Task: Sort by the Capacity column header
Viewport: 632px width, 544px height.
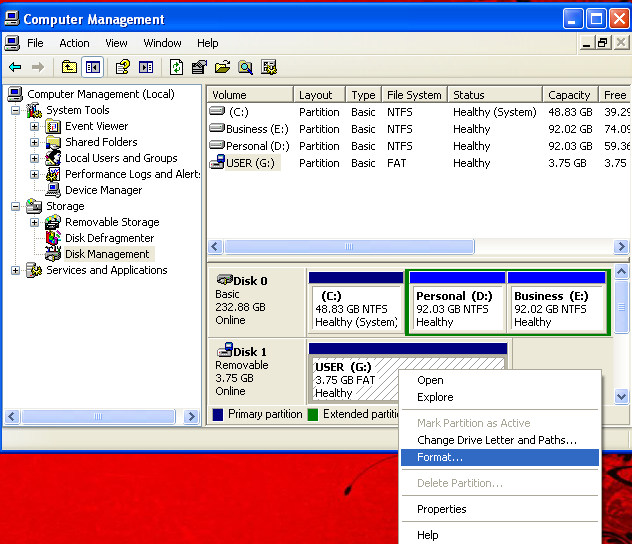Action: point(570,95)
